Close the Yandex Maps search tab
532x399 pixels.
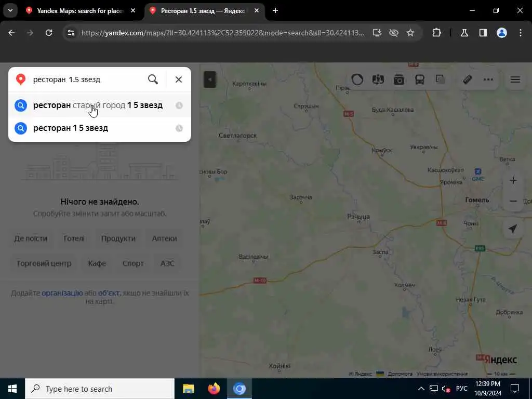click(133, 11)
